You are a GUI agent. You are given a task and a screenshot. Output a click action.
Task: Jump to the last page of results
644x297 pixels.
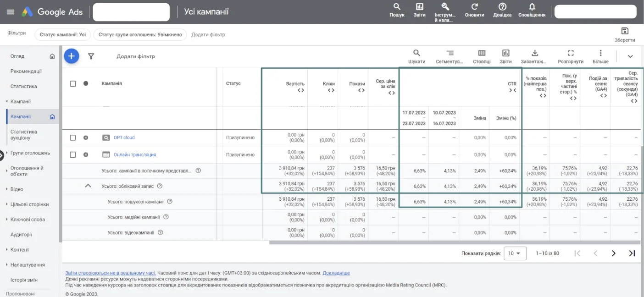pyautogui.click(x=632, y=253)
